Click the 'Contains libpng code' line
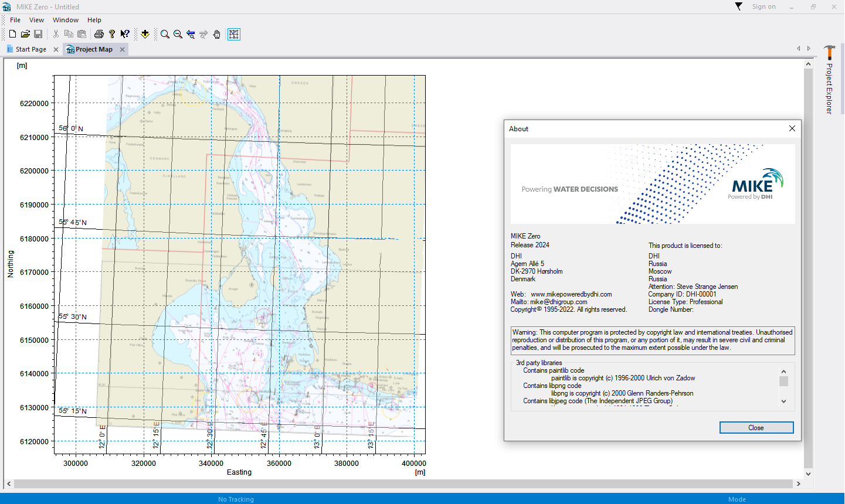 pos(552,386)
